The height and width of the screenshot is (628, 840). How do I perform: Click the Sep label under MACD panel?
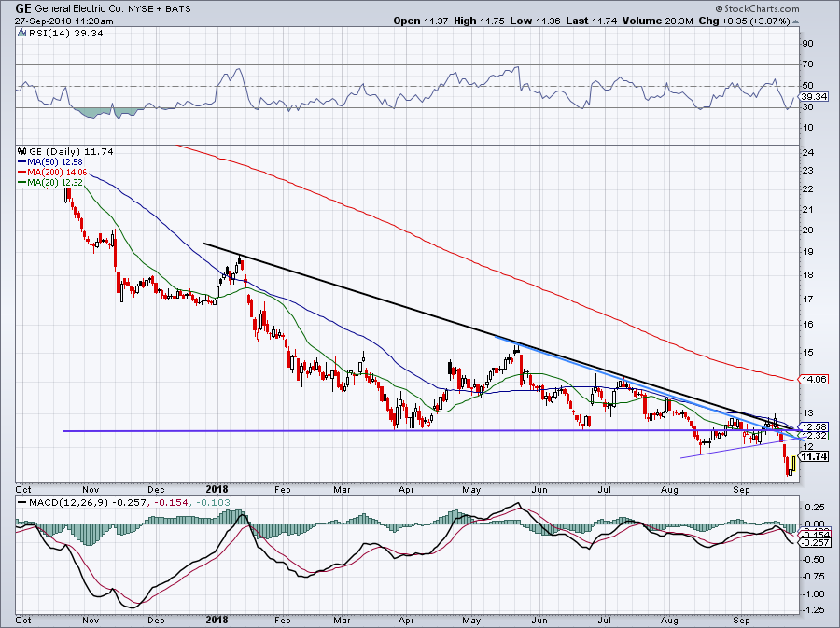click(741, 621)
